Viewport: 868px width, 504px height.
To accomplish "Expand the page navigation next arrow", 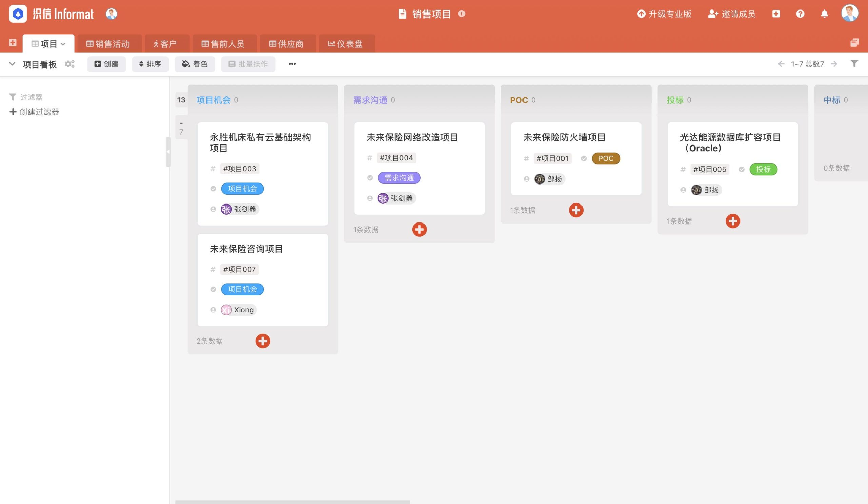I will (834, 64).
